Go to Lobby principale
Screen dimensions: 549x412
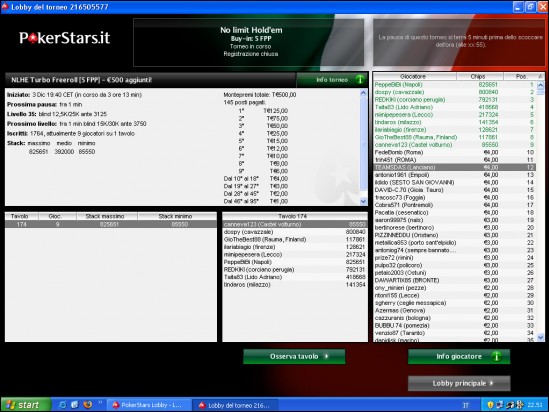pos(459,383)
